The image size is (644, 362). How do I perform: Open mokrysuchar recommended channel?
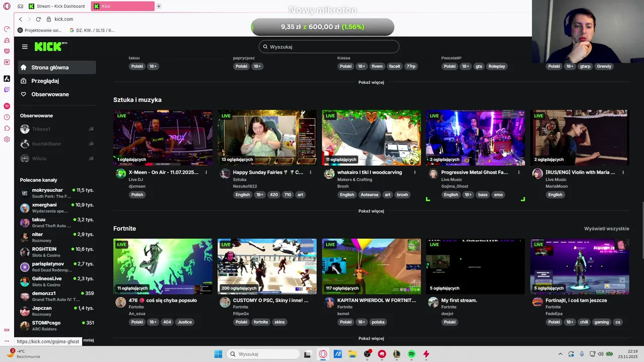tap(57, 193)
